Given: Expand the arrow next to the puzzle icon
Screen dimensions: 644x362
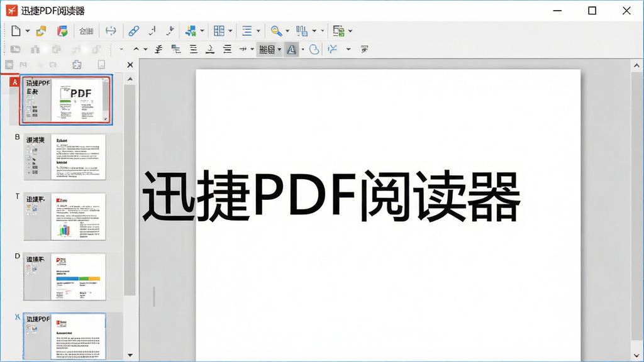Looking at the screenshot, I should 202,31.
